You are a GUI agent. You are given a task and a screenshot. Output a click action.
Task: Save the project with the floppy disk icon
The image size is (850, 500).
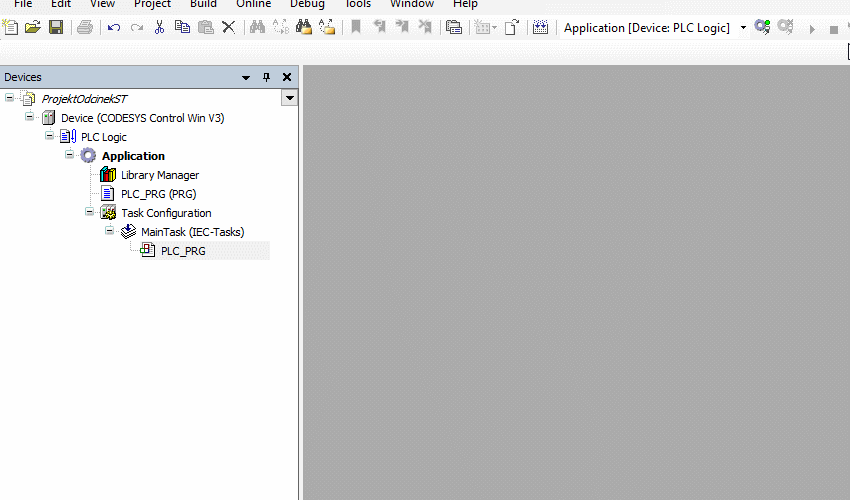pos(56,28)
